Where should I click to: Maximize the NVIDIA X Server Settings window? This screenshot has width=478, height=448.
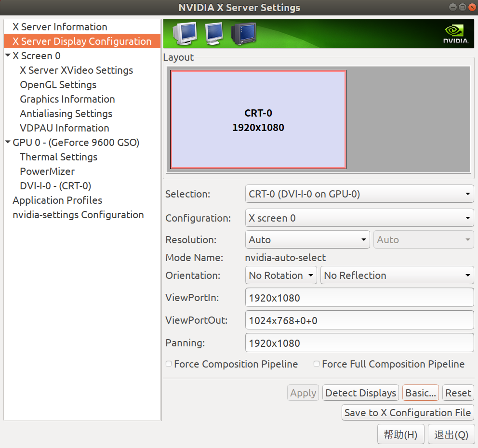[463, 7]
